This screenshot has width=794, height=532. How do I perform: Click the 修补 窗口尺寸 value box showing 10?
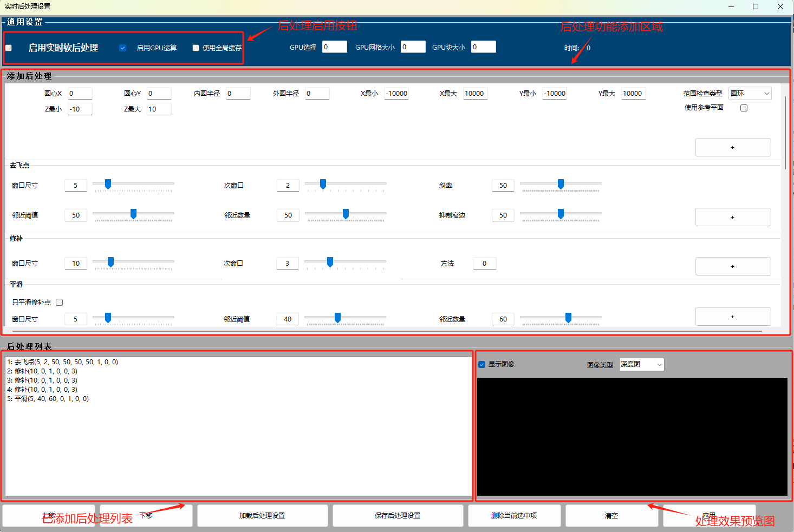tap(76, 264)
